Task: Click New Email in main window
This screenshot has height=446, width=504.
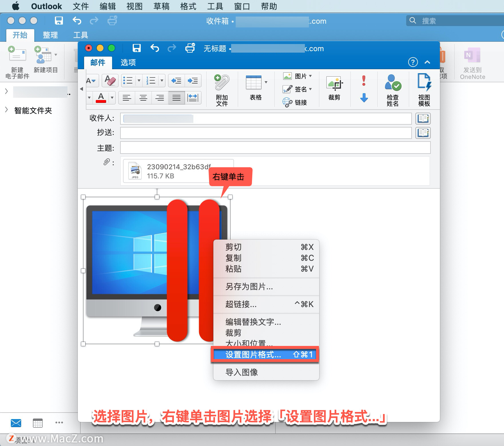Action: (17, 62)
